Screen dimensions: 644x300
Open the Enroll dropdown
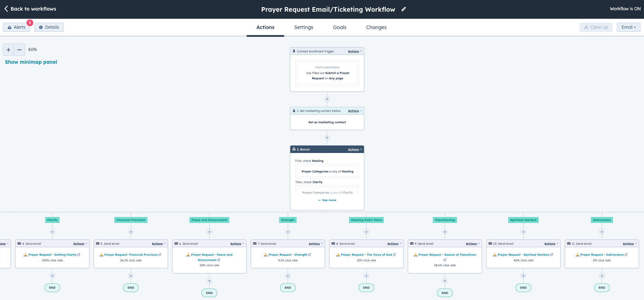628,27
